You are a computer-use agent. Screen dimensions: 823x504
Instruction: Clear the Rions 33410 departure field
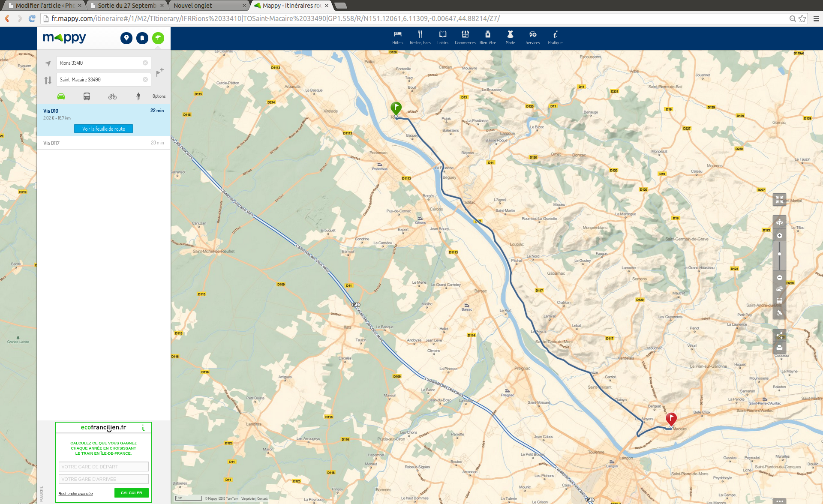(145, 63)
